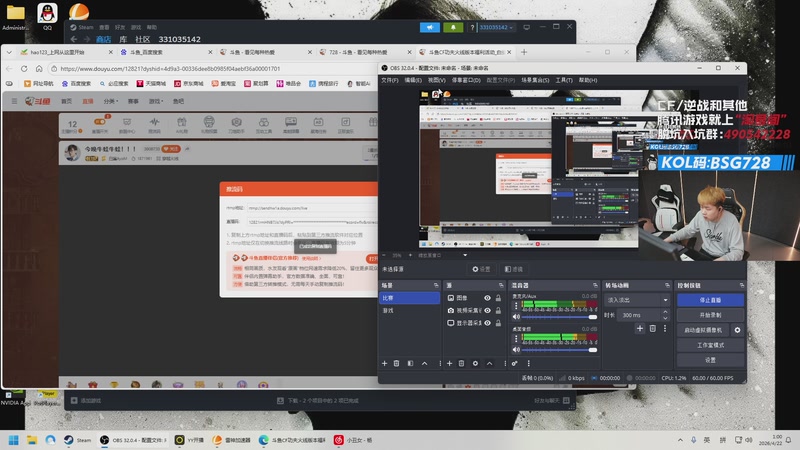Screen dimensions: 800x450
Task: Open the 淡入淡出 transition dropdown
Action: coord(637,300)
